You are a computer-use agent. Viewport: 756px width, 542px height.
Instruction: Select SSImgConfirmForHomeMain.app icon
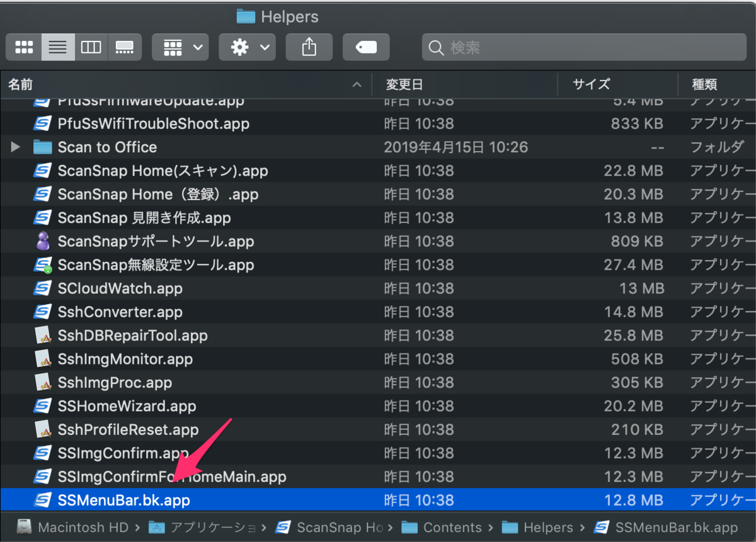pyautogui.click(x=42, y=477)
